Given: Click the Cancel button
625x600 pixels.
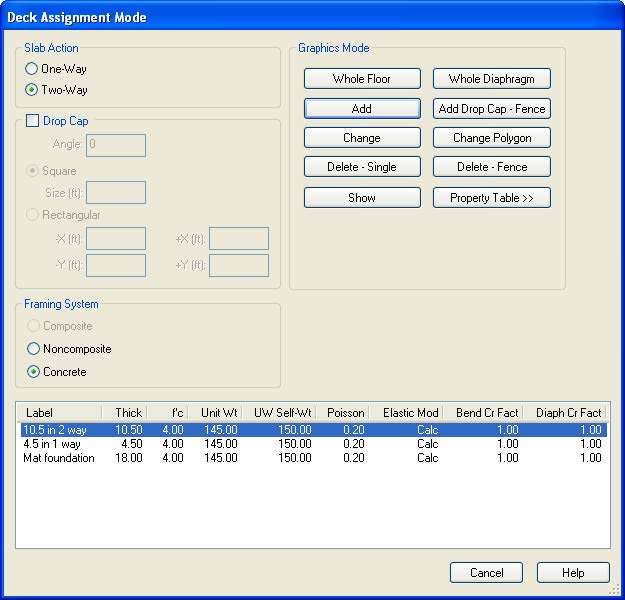Looking at the screenshot, I should click(x=486, y=572).
